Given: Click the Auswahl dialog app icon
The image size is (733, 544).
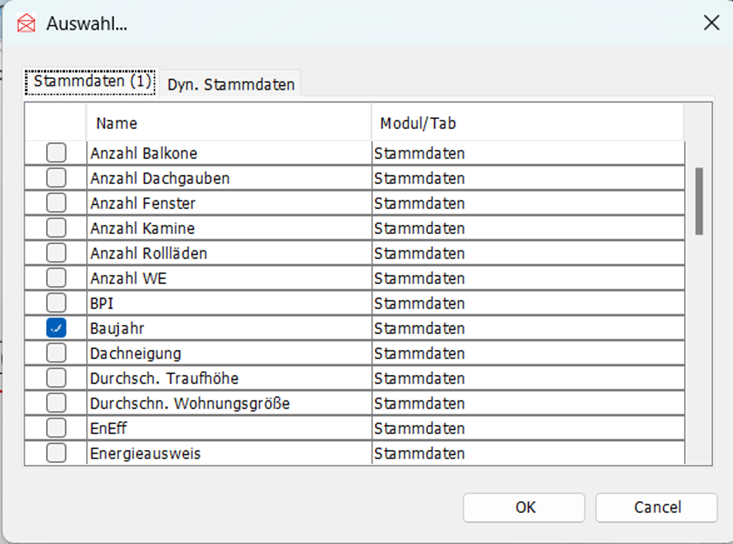Looking at the screenshot, I should [26, 24].
